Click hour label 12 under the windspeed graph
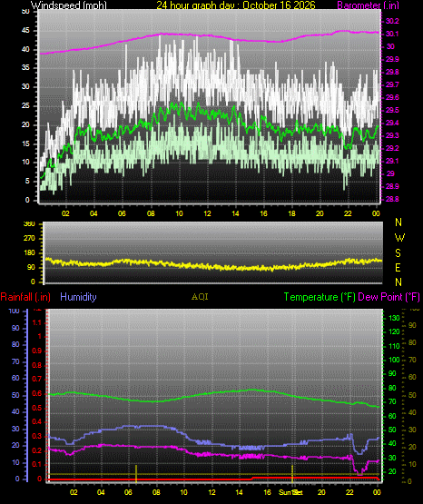423x504 pixels. pyautogui.click(x=207, y=213)
